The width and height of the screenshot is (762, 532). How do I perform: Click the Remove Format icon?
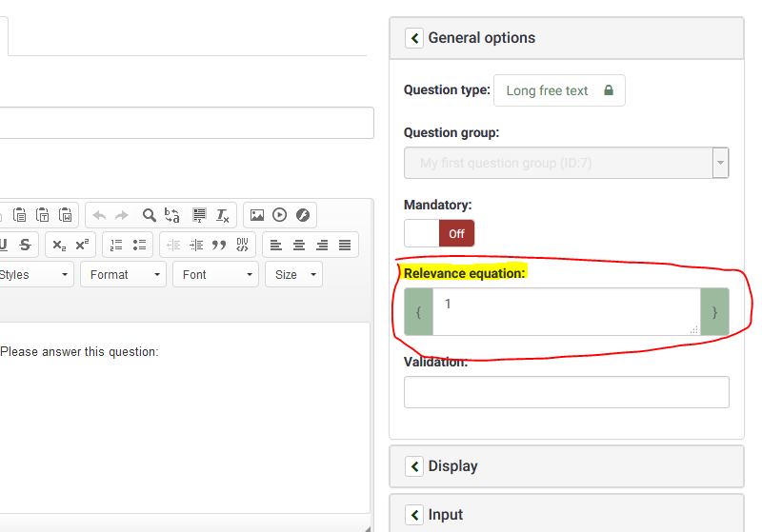pos(221,215)
